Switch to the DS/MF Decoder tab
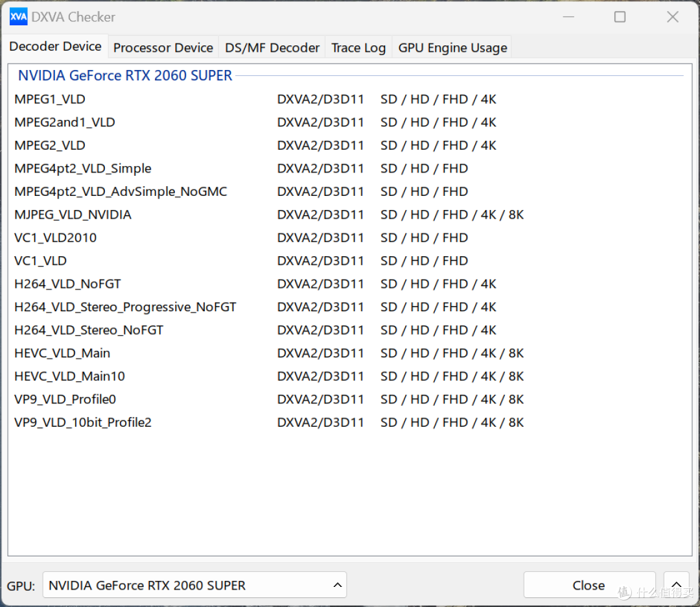 pos(272,47)
